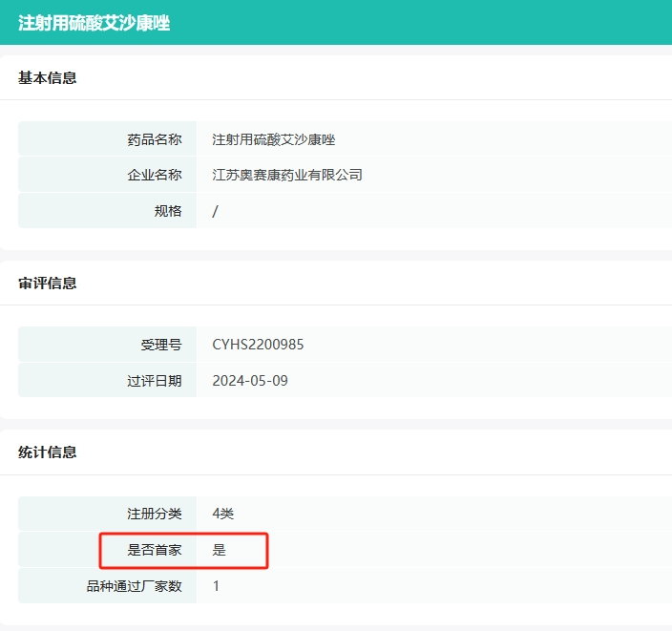
Task: Open company name 江苏奥赛康药业有限公司
Action: pos(287,175)
